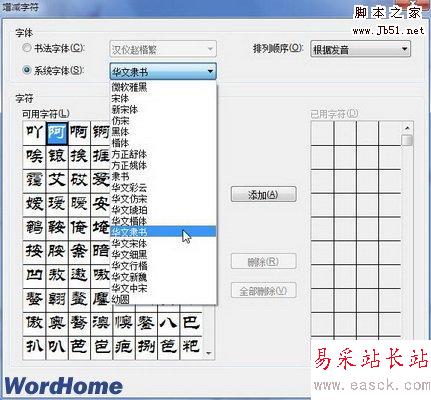This screenshot has width=431, height=400.
Task: Click the available characters scroll down arrow
Action: (x=209, y=353)
